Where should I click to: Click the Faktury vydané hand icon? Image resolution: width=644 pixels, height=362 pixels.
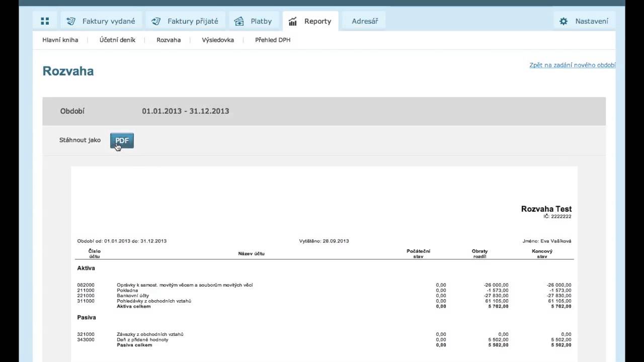71,21
